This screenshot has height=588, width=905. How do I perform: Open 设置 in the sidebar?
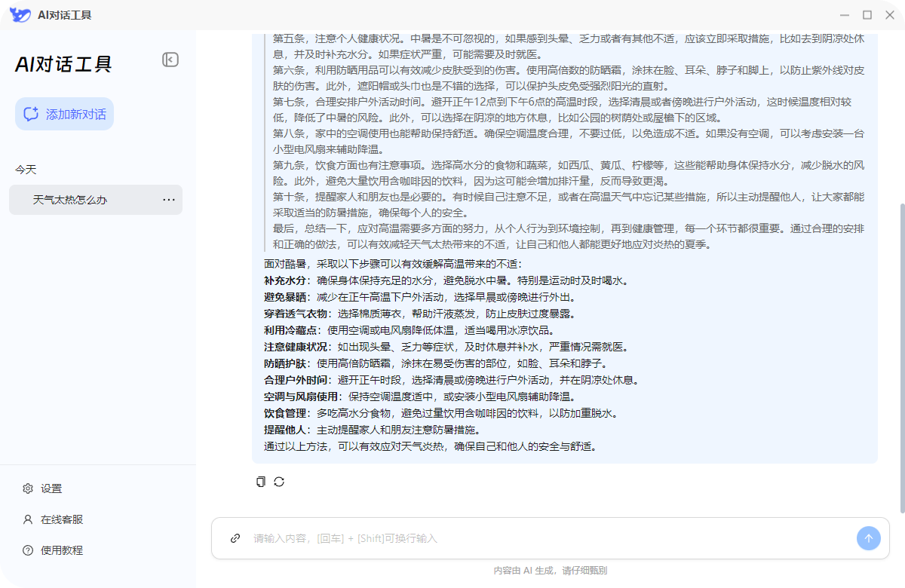pos(51,488)
